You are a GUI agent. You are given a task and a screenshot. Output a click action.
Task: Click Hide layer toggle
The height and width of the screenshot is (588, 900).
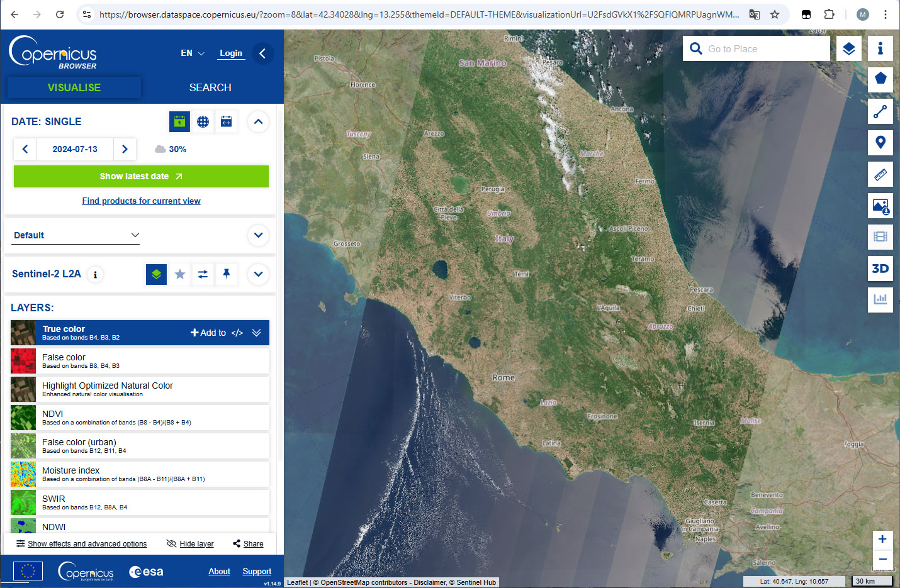[190, 544]
